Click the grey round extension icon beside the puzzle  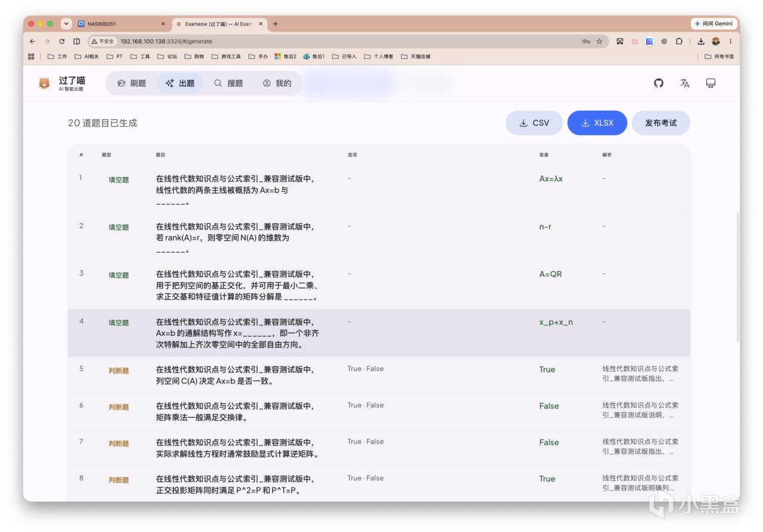[664, 41]
